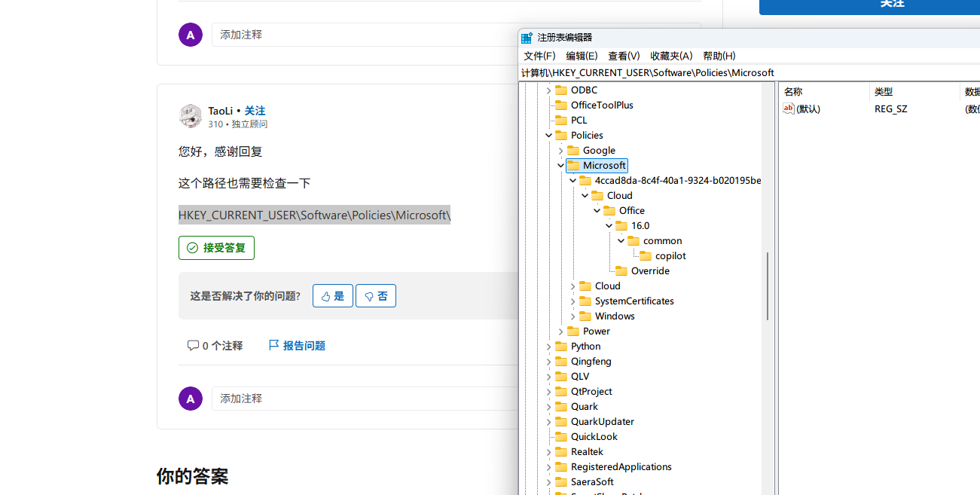Open the 0 个注释 comments link
This screenshot has height=495, width=980.
pyautogui.click(x=215, y=346)
